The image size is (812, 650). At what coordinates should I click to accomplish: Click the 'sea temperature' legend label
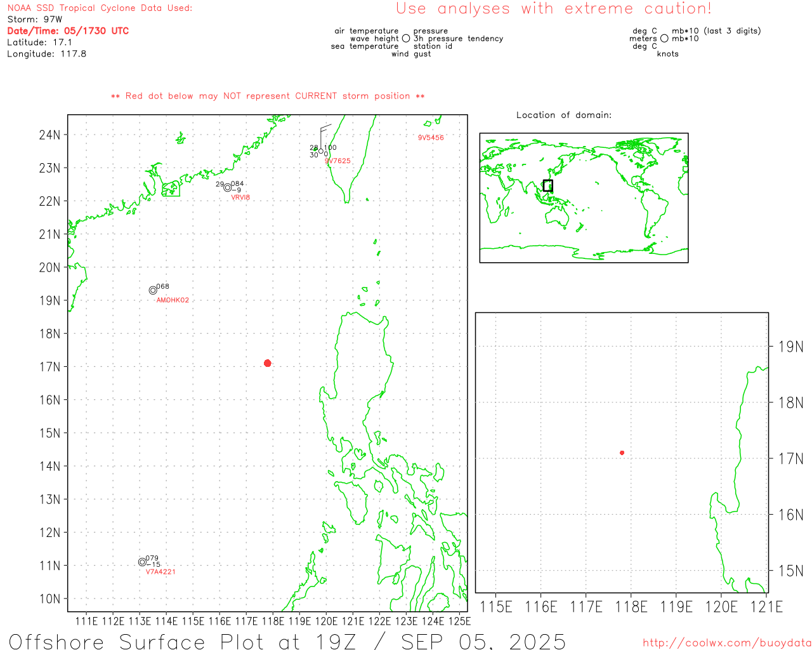point(365,46)
